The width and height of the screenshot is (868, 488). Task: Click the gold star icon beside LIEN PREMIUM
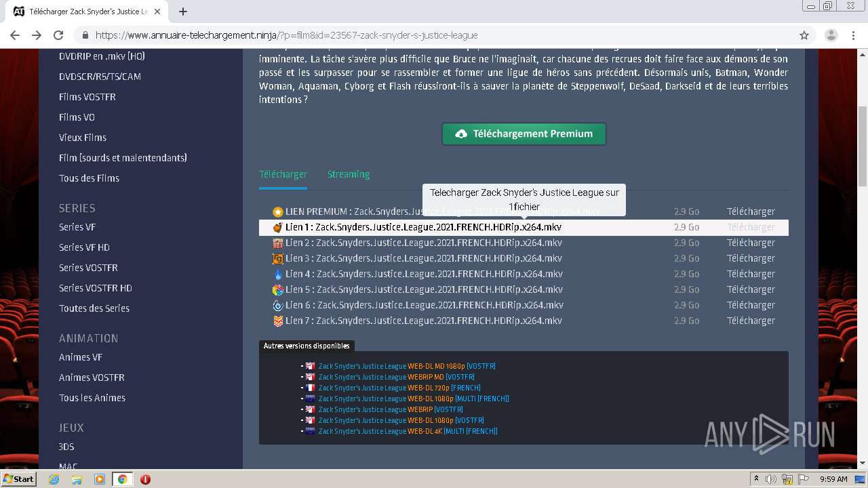(x=277, y=211)
